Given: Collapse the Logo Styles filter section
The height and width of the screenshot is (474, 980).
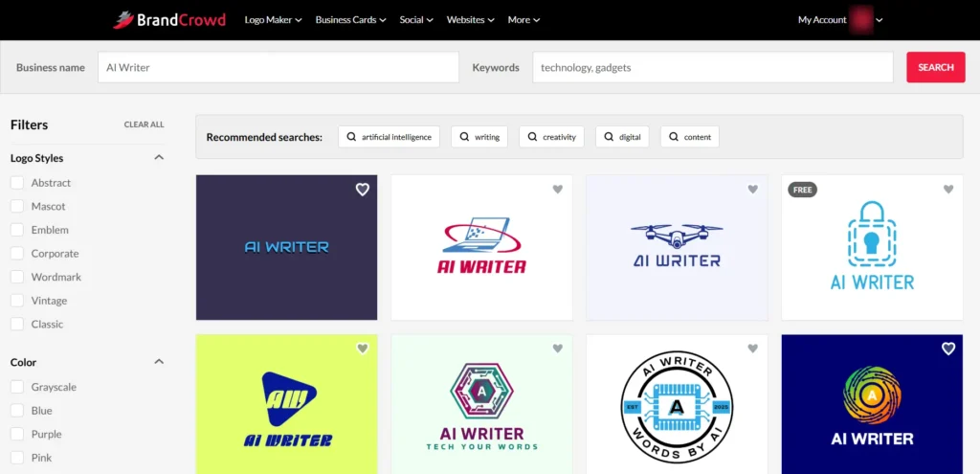Looking at the screenshot, I should 159,158.
